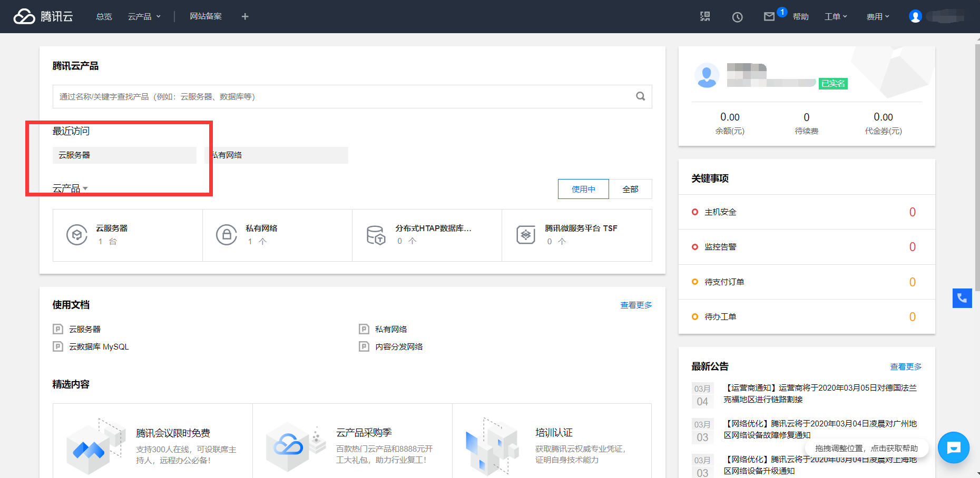The height and width of the screenshot is (478, 980).
Task: Select recent visit 云服务器
Action: tap(124, 155)
